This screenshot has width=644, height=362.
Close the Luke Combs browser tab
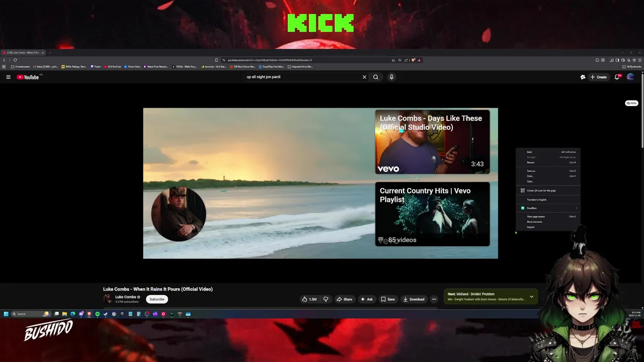[x=43, y=52]
